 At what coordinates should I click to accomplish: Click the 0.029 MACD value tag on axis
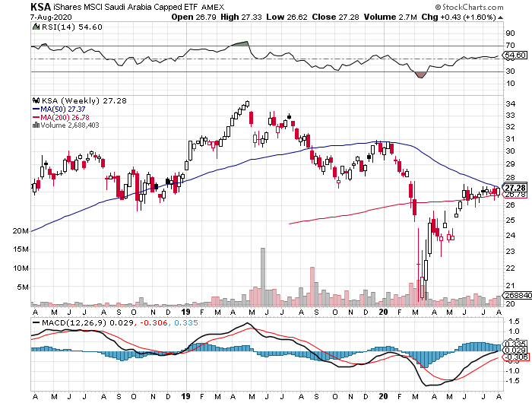coord(515,351)
